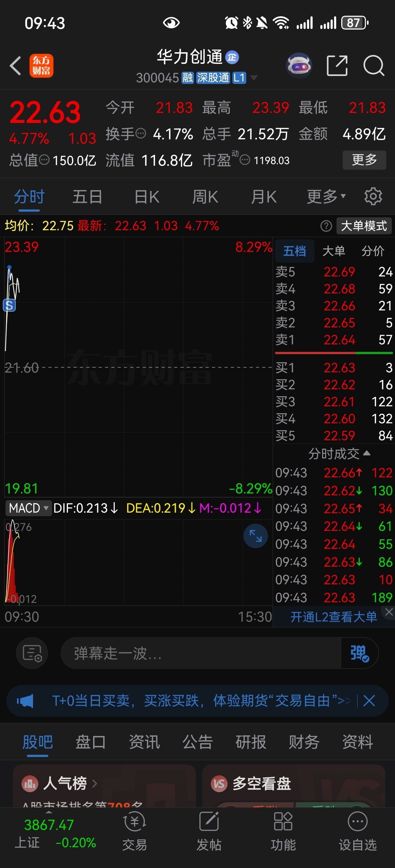This screenshot has width=395, height=868.
Task: Tap the S marker on chart
Action: click(9, 305)
